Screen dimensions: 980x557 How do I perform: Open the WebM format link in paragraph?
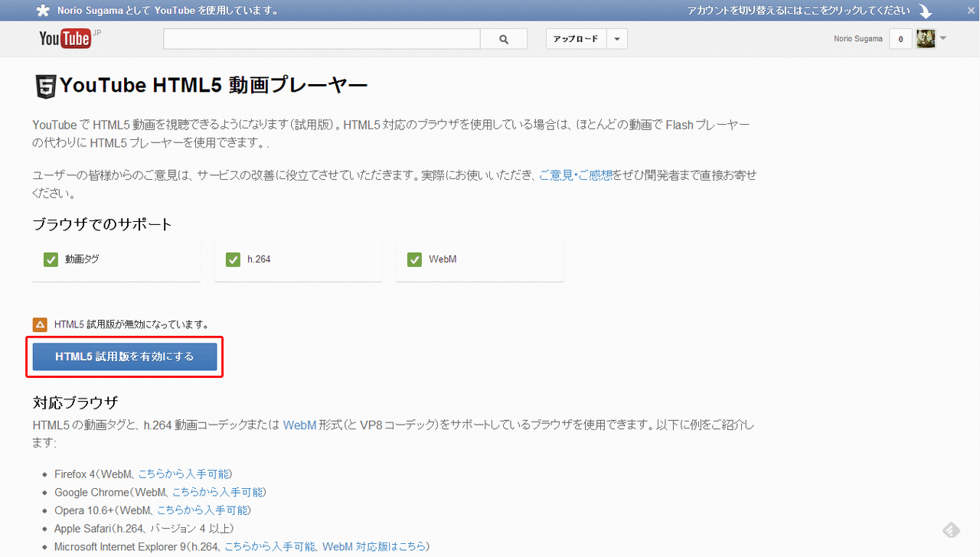299,425
